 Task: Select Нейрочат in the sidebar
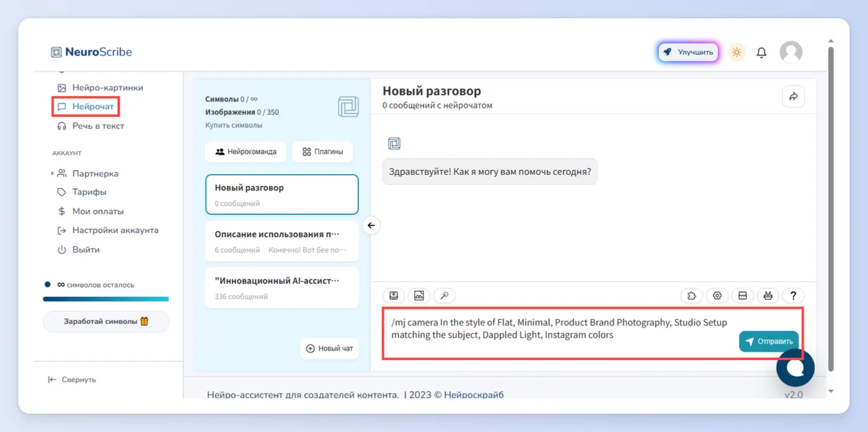86,107
